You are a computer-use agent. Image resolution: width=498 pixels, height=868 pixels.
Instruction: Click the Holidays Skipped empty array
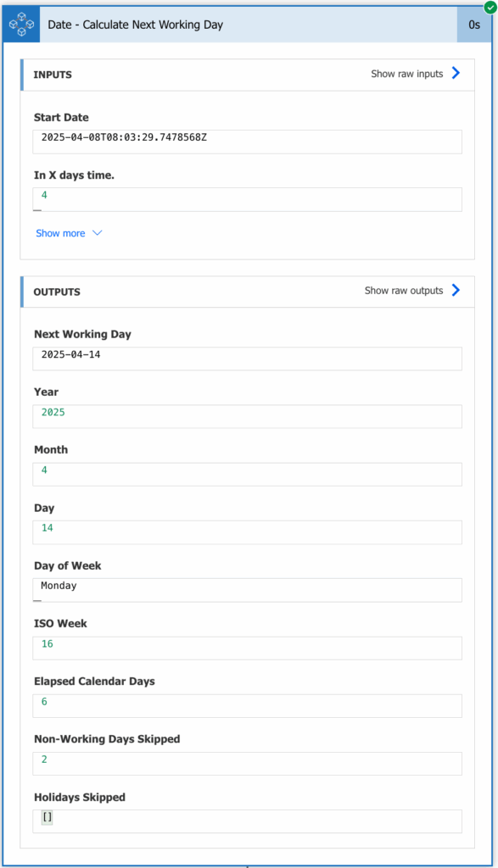point(48,817)
